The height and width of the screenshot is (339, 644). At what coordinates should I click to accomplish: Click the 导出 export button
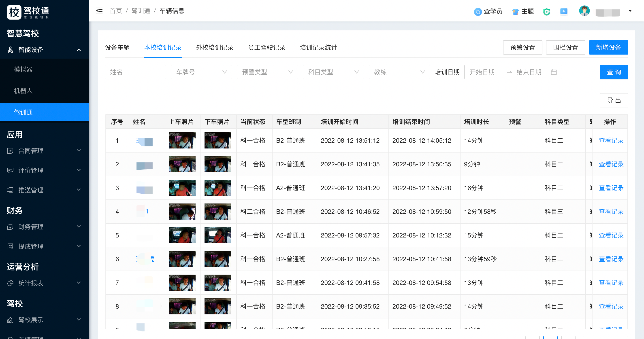coord(614,100)
